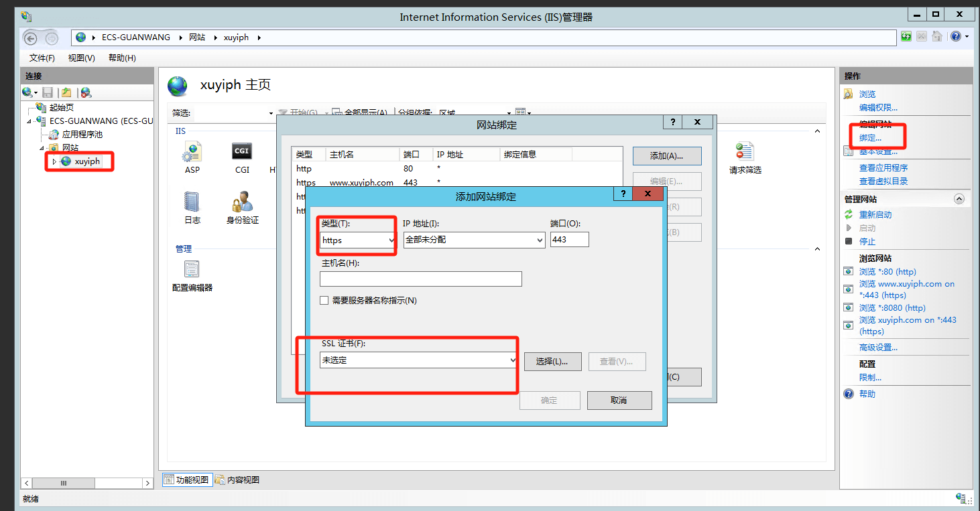The image size is (980, 511).
Task: Click the delete connection icon
Action: (86, 92)
